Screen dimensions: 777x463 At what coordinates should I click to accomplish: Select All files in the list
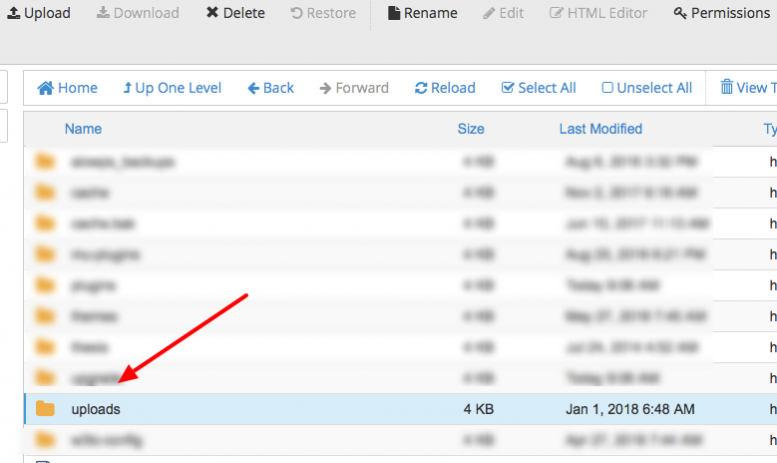[x=539, y=88]
